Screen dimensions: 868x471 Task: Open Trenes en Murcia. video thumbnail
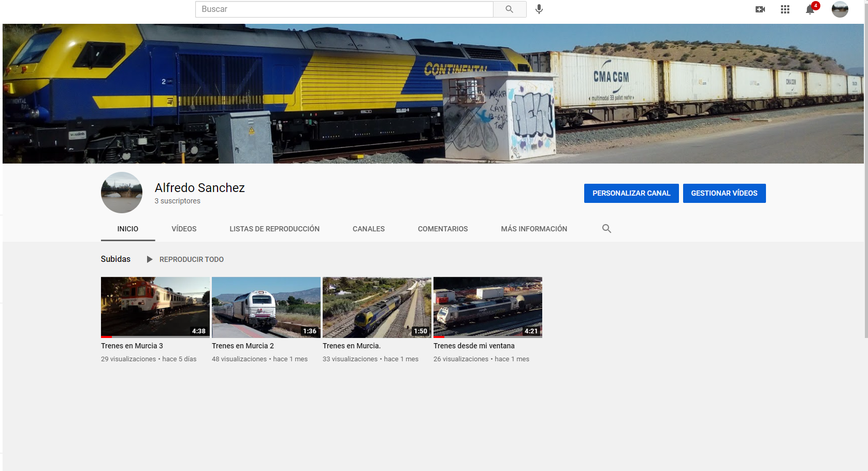[x=377, y=307]
